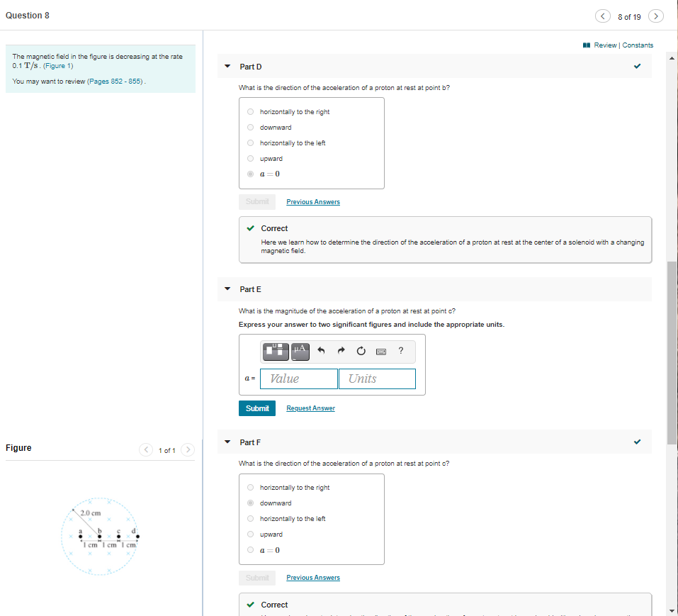678x616 pixels.
Task: Select 'horizontally to the left' in Part D
Action: (x=250, y=142)
